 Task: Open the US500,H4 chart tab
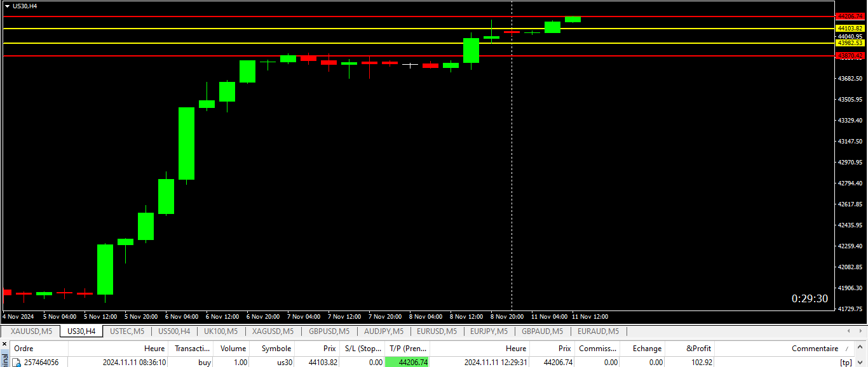(x=174, y=331)
